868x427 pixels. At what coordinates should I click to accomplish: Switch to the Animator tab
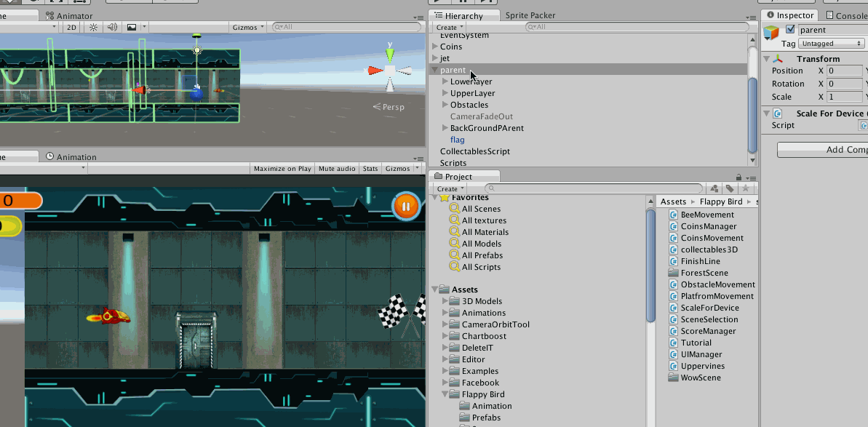tap(70, 16)
